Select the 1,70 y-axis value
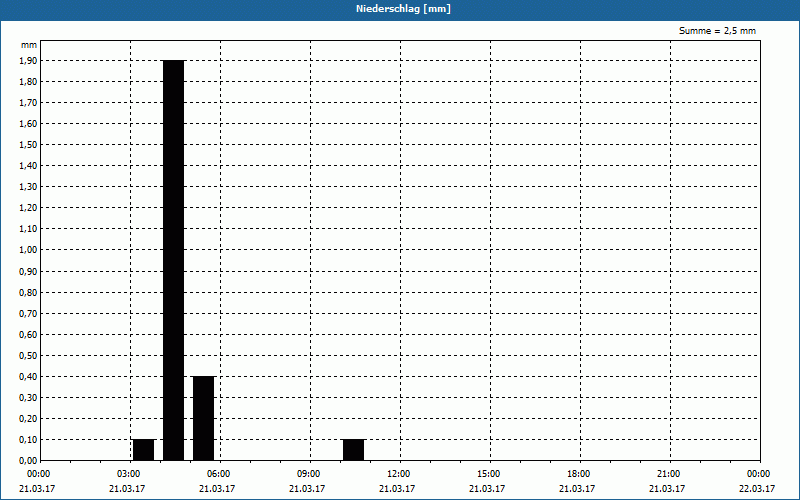This screenshot has height=500, width=800. pyautogui.click(x=28, y=103)
